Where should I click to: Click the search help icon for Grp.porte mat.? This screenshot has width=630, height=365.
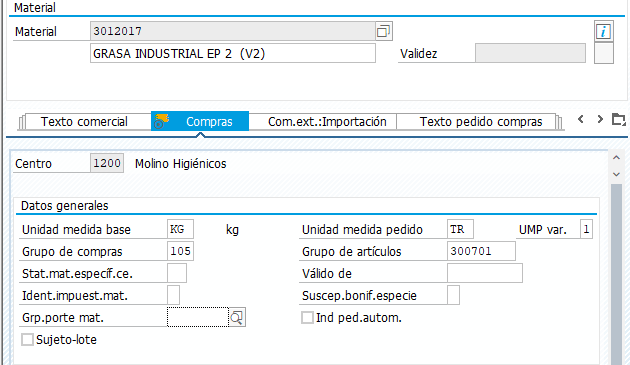tap(237, 318)
